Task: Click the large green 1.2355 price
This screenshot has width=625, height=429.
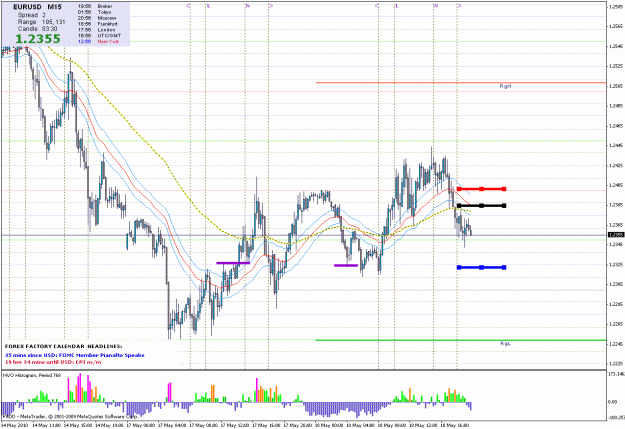Action: 38,39
